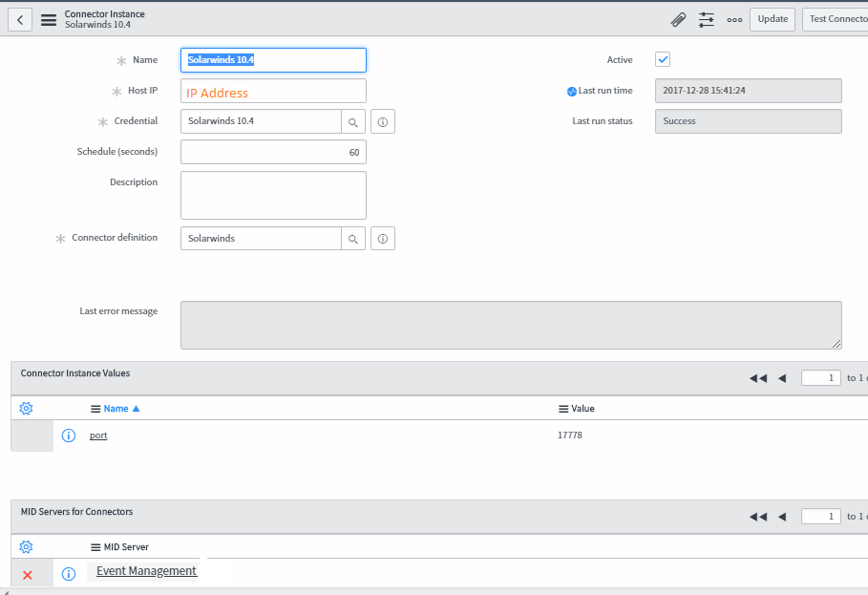Go to previous page of MID Servers list
This screenshot has height=595, width=868.
782,516
